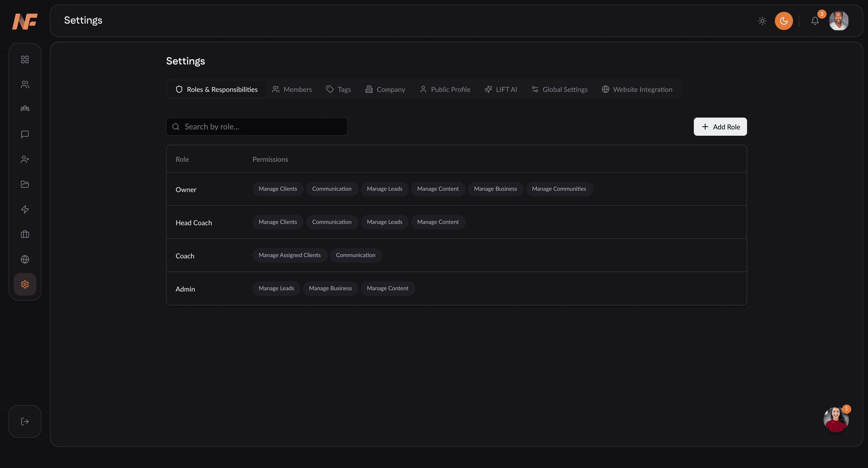
Task: Select the Roles & Responsibilities tab
Action: [x=217, y=89]
